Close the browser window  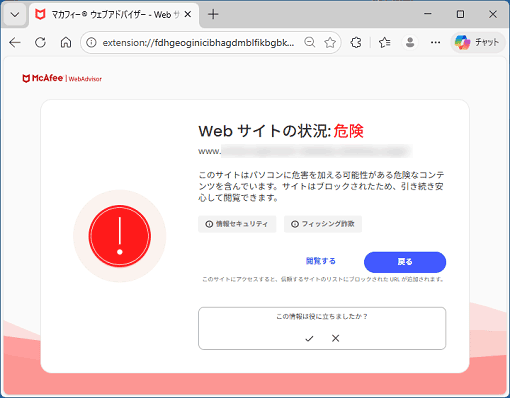[x=493, y=14]
